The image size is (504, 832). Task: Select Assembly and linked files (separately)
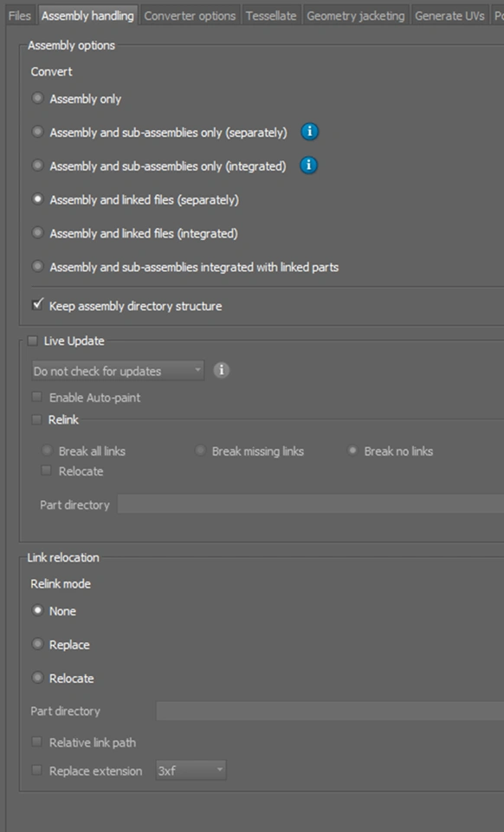coord(37,199)
